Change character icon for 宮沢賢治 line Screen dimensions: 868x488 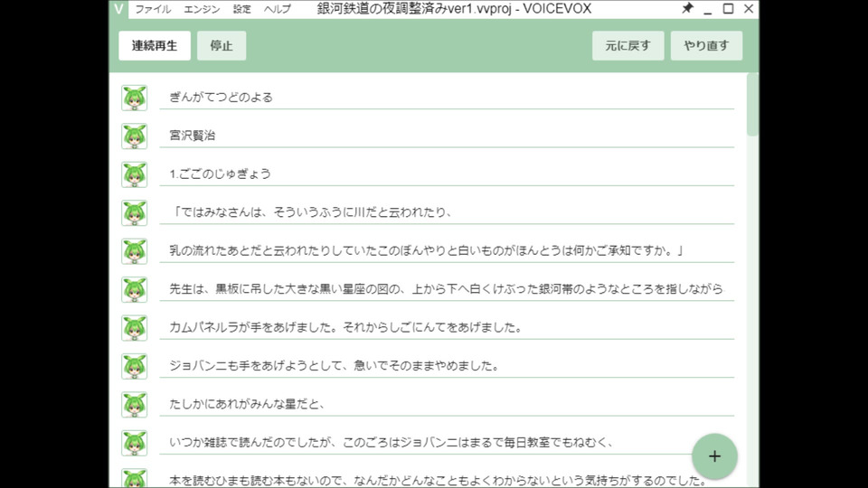(x=135, y=136)
